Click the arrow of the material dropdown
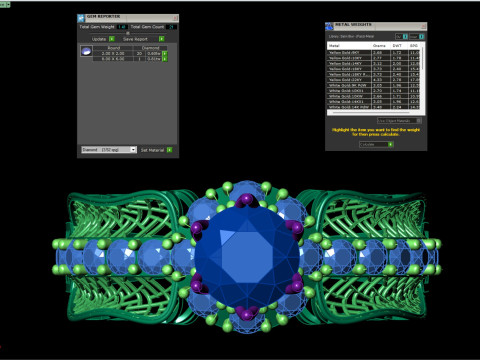Viewport: 480px width, 360px height. (133, 150)
